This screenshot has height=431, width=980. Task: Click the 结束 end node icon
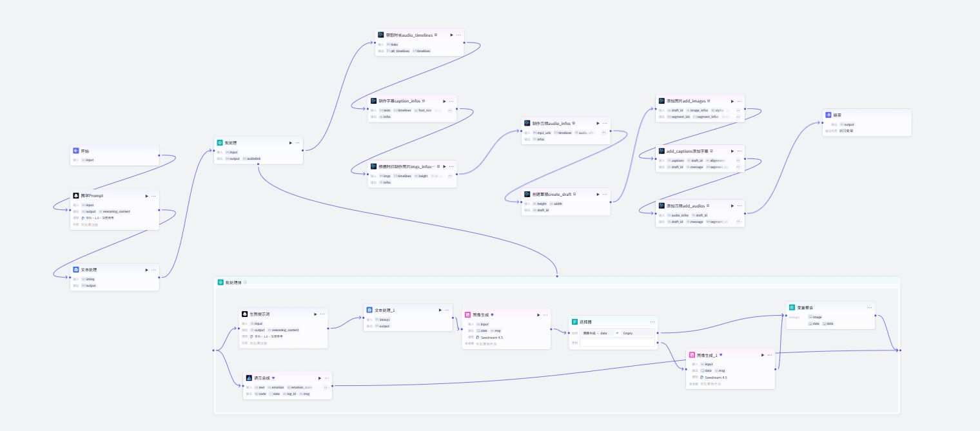[x=829, y=115]
